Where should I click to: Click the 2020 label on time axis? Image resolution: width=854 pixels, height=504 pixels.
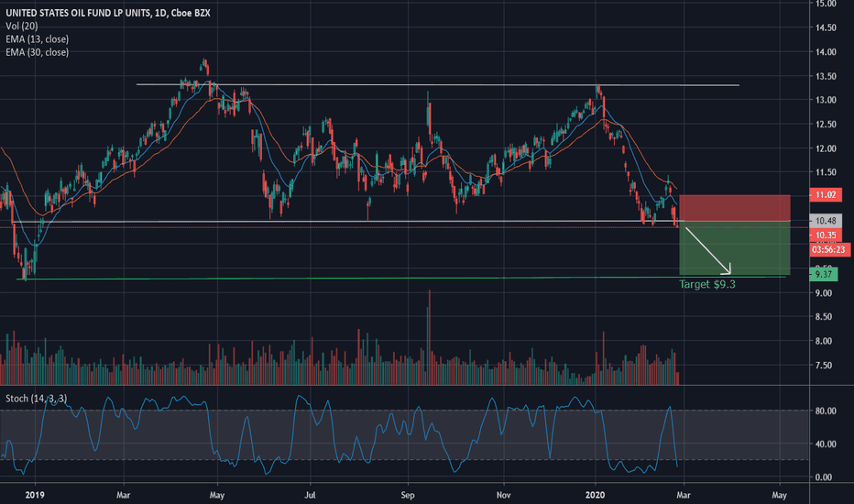pyautogui.click(x=595, y=495)
